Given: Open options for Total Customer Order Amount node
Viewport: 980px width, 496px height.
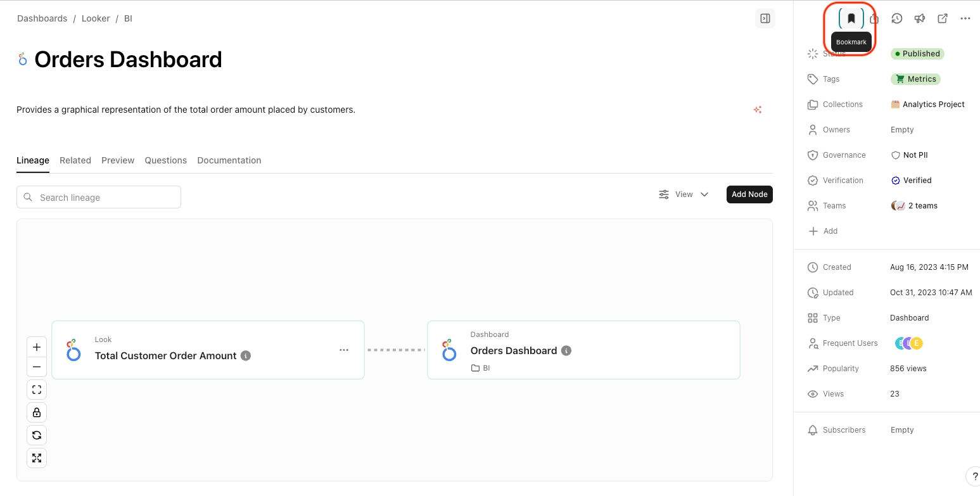Looking at the screenshot, I should pyautogui.click(x=343, y=350).
